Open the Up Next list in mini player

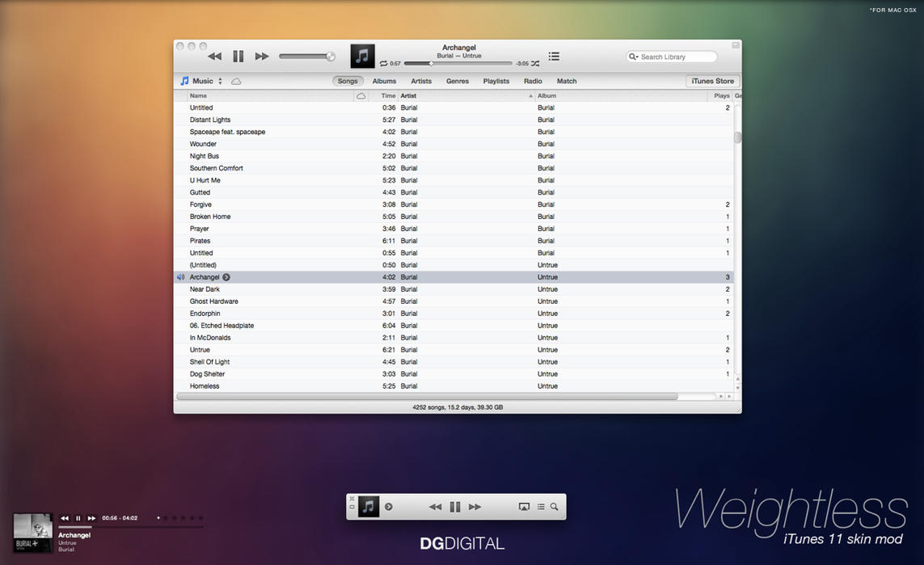[541, 507]
